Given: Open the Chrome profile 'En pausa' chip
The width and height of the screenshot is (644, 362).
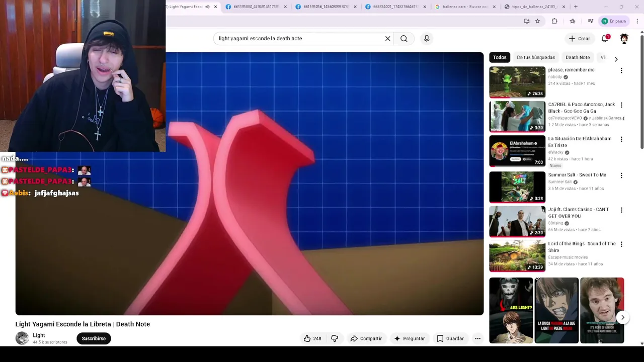Looking at the screenshot, I should tap(614, 21).
